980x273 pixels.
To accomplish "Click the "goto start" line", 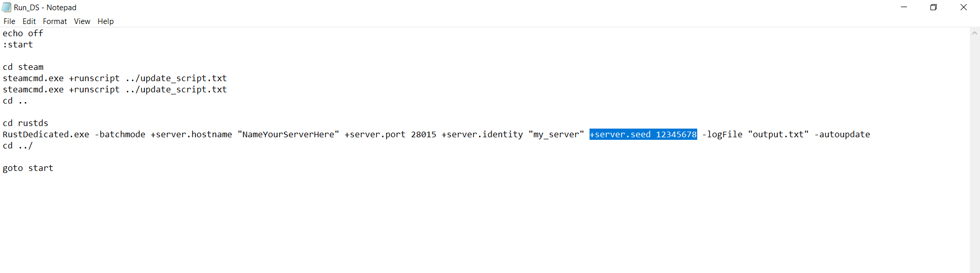I will [28, 168].
